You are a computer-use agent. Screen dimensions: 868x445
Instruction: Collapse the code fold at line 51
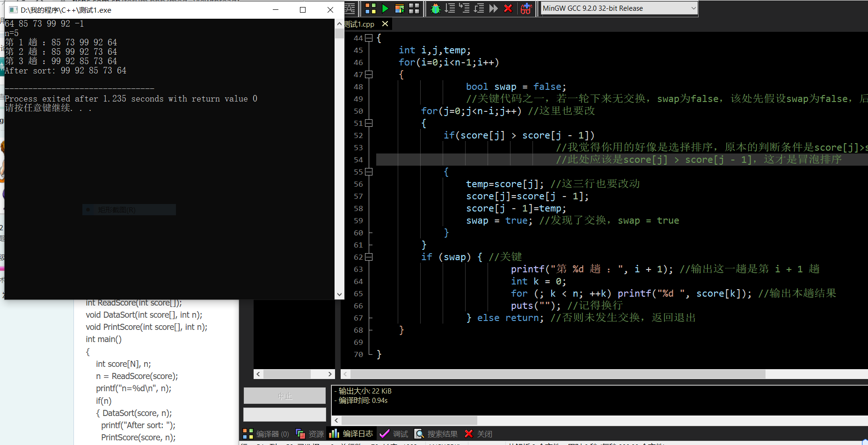[369, 123]
